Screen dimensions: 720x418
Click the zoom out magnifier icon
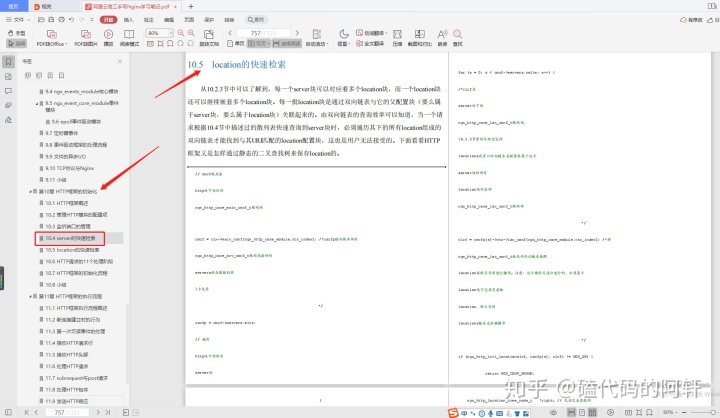point(181,33)
